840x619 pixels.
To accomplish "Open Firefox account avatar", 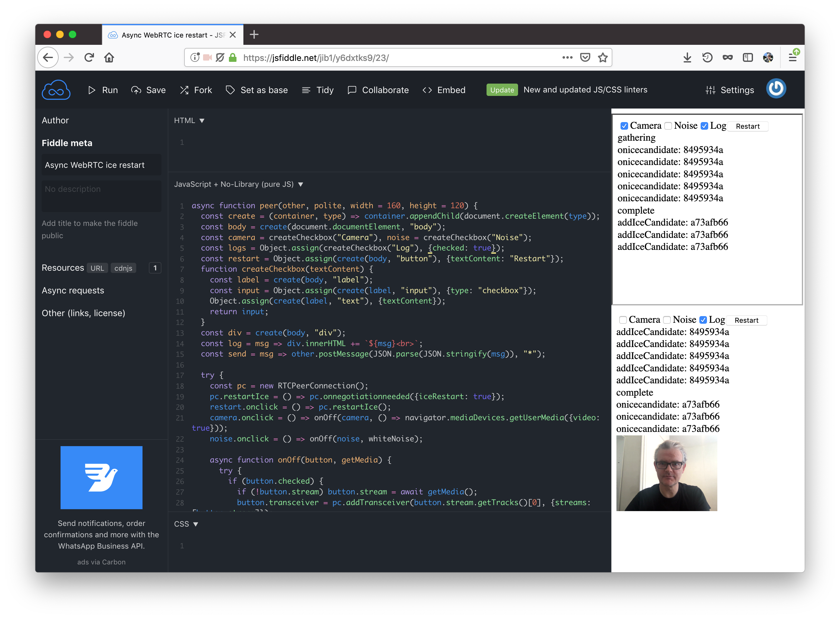I will pos(768,57).
